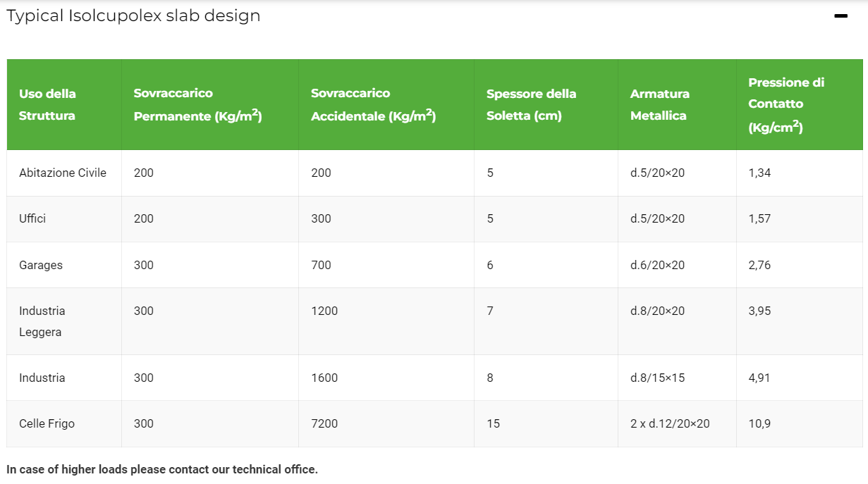The image size is (868, 484).
Task: Click the 'Abitazione Civile' cell
Action: (64, 173)
